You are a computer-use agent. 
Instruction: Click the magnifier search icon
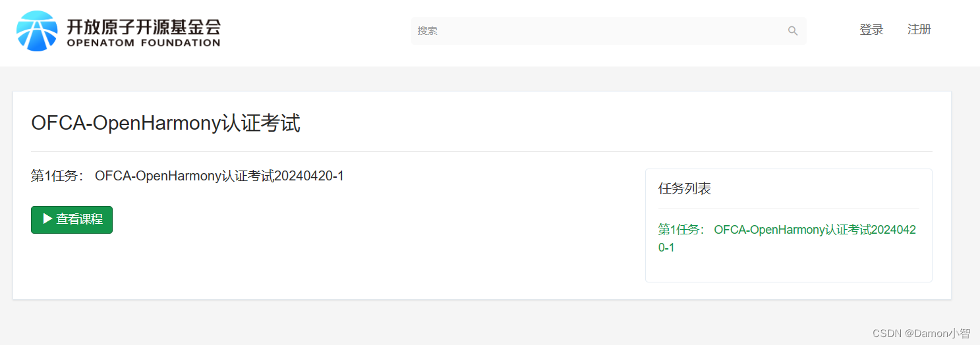click(x=793, y=31)
